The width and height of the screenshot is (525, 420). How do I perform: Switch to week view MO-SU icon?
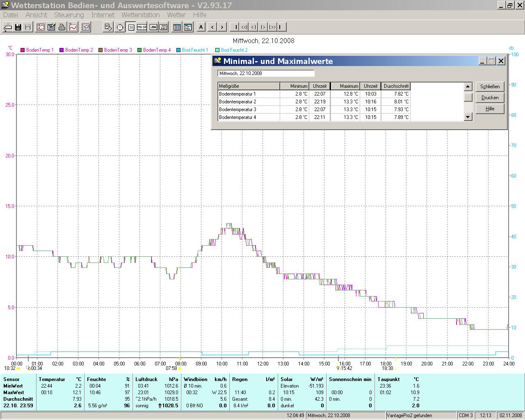(x=142, y=27)
